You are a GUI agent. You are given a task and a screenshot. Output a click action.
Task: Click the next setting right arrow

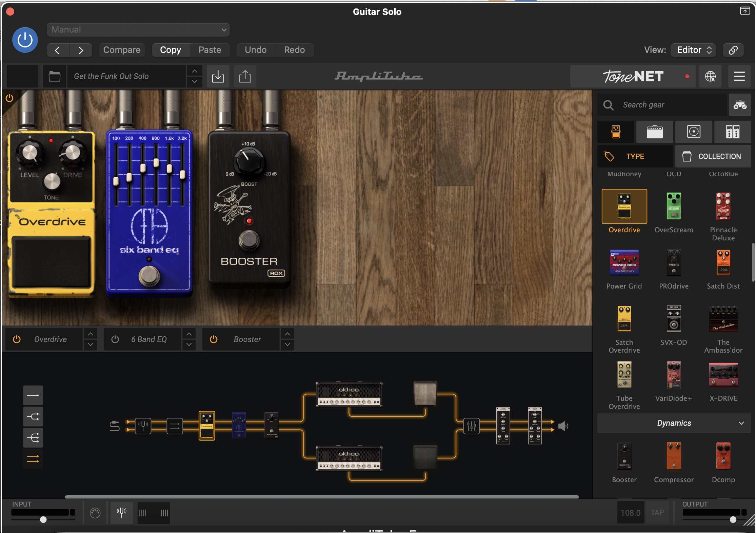point(81,50)
